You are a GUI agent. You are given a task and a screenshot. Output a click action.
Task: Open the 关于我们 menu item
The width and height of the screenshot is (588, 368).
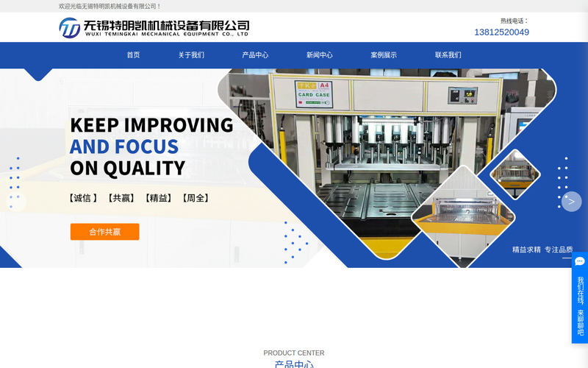click(191, 55)
